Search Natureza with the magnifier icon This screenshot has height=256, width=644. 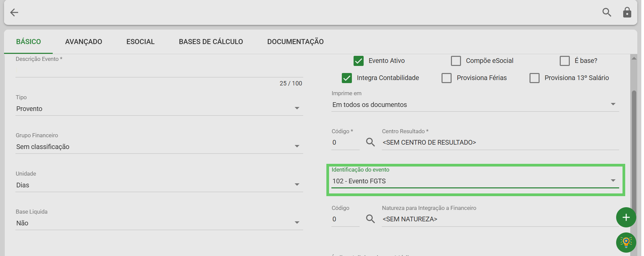point(370,219)
